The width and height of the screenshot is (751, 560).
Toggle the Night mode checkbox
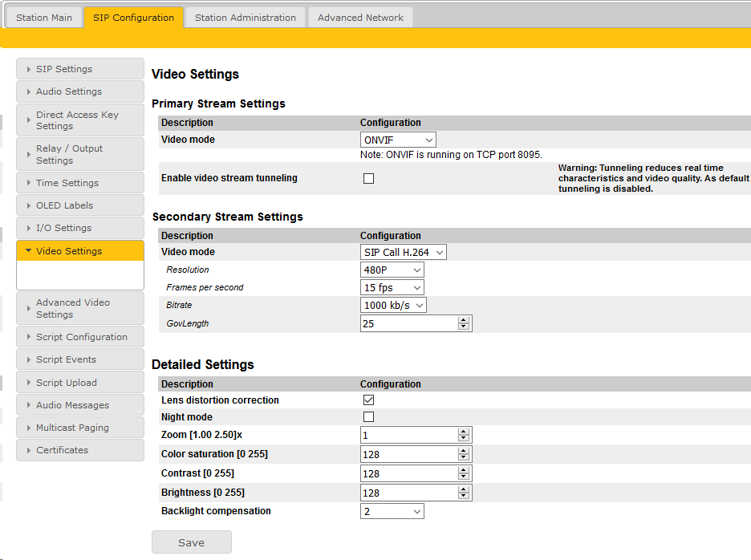368,417
